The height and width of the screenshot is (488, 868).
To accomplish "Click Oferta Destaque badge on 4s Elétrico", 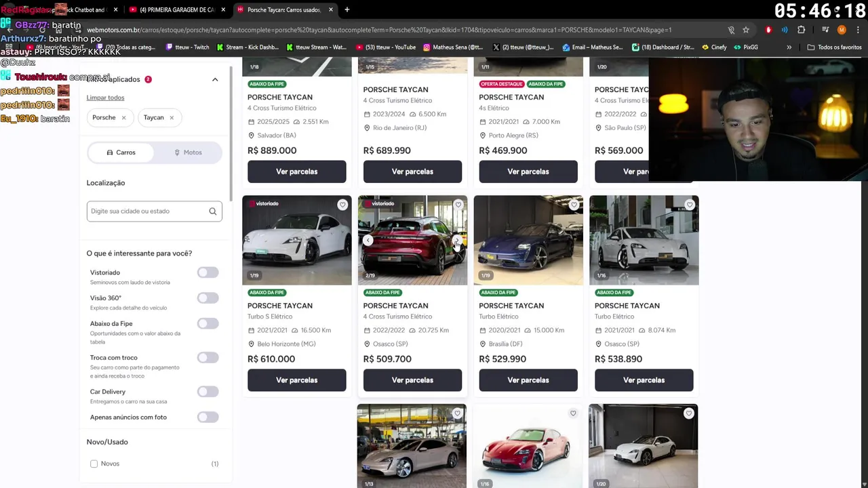I will pyautogui.click(x=502, y=84).
